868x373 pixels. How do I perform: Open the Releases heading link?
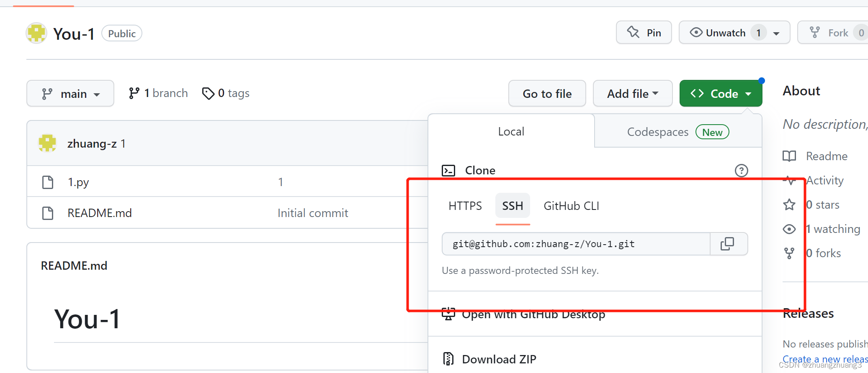coord(808,313)
